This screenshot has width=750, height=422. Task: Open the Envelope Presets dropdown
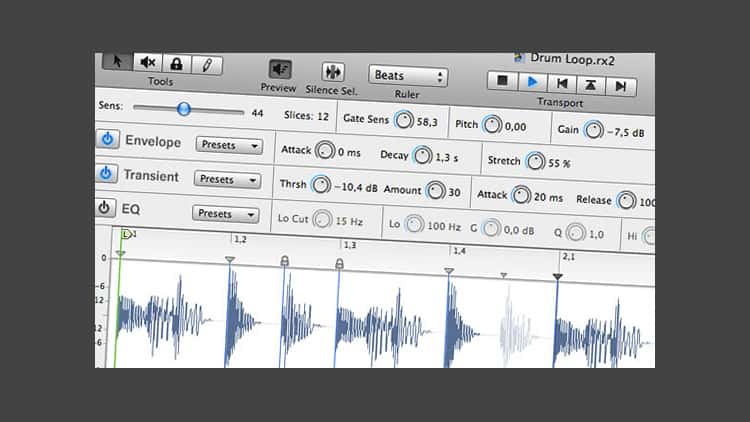(x=229, y=145)
